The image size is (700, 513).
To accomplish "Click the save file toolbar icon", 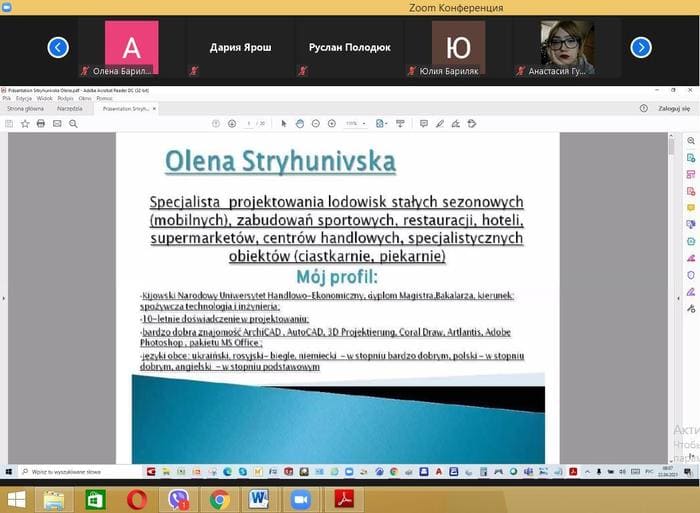I will pos(9,124).
